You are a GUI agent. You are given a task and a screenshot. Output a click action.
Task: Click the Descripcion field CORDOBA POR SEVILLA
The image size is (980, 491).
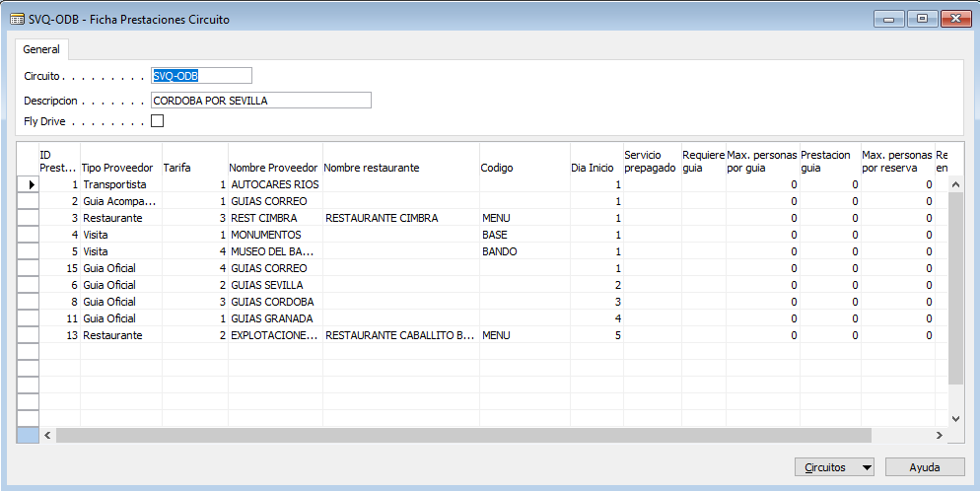click(x=261, y=101)
